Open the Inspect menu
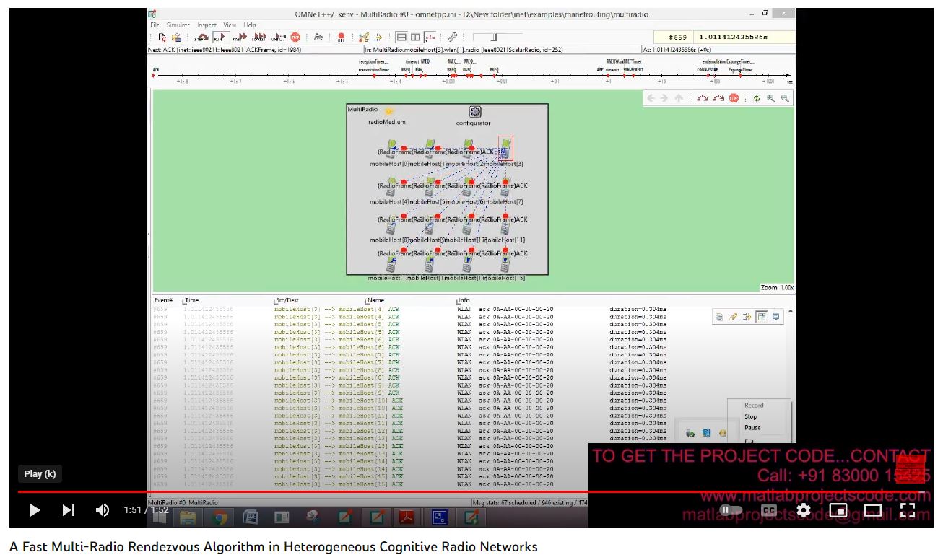The image size is (943, 560). [207, 25]
